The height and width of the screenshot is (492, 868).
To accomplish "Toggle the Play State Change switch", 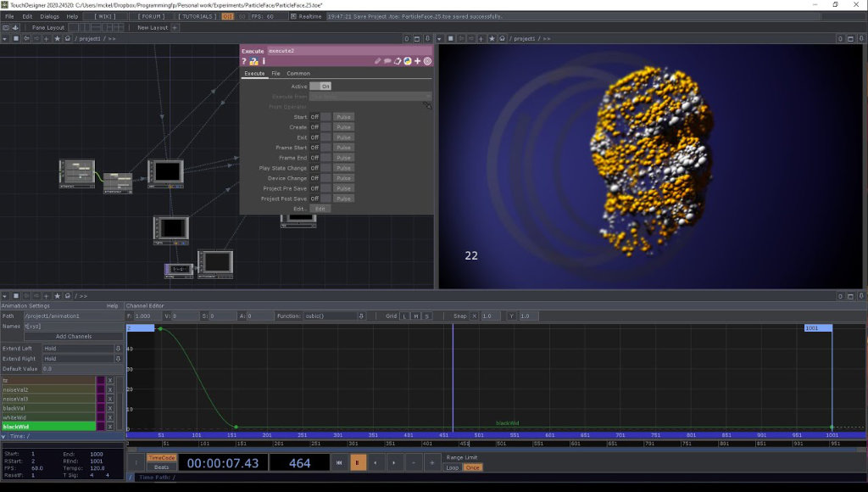I will [x=320, y=168].
